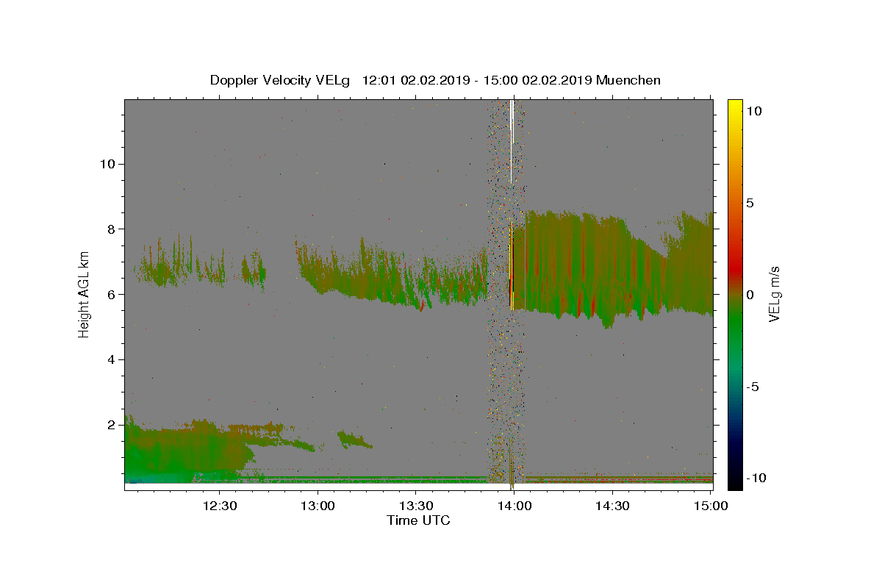The width and height of the screenshot is (882, 588).
Task: Click the white vertical line near 14:00
Action: 511,141
